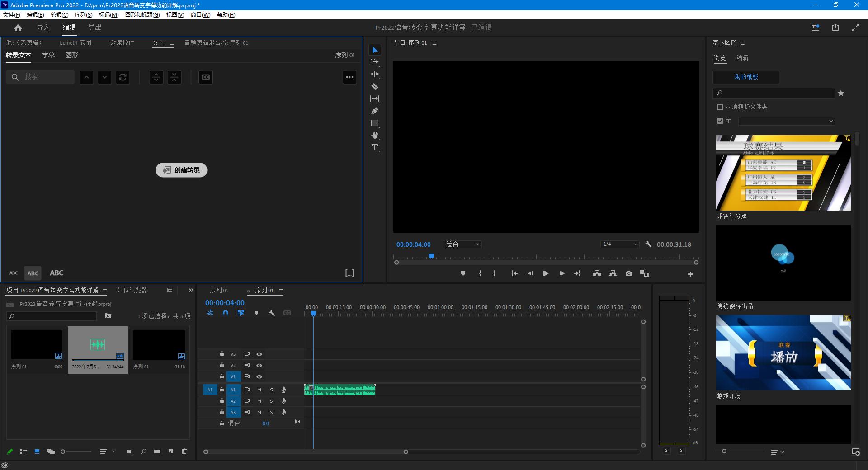Toggle visibility eye of track V1
This screenshot has width=868, height=470.
[259, 376]
